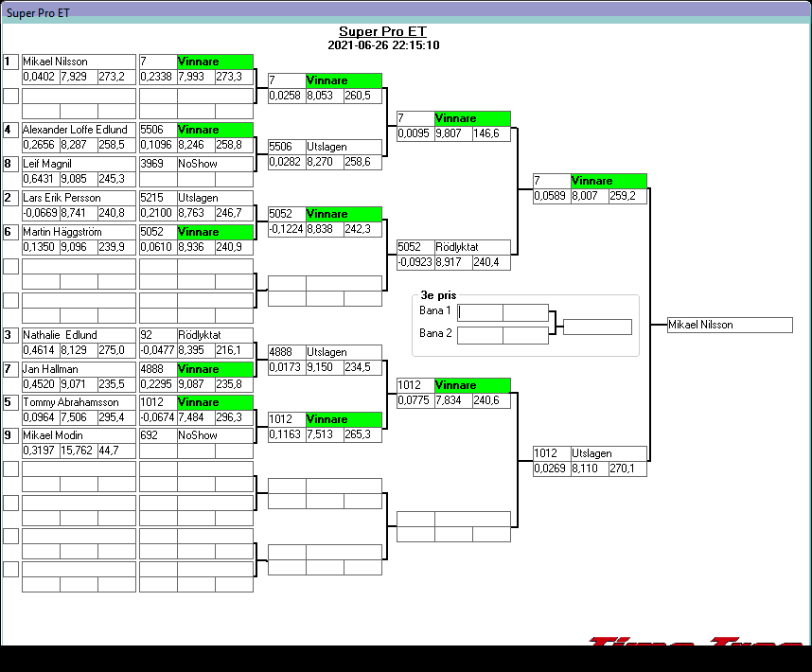
Task: Click the Utslagen cell for car 5215
Action: (215, 199)
